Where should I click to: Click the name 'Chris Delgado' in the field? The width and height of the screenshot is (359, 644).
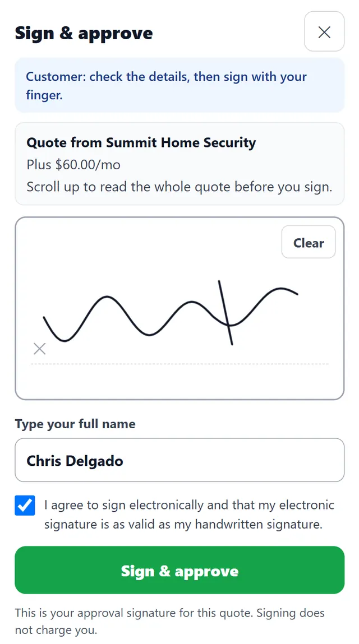click(x=75, y=460)
